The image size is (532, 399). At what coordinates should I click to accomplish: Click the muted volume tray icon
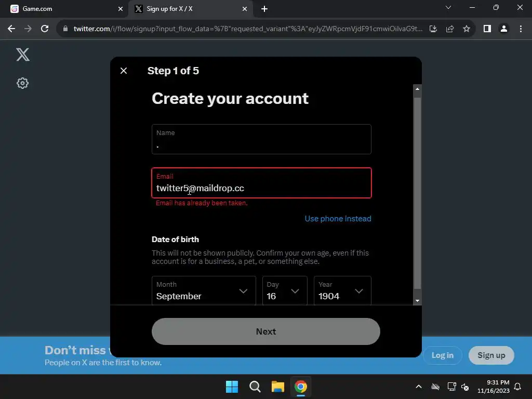point(465,387)
